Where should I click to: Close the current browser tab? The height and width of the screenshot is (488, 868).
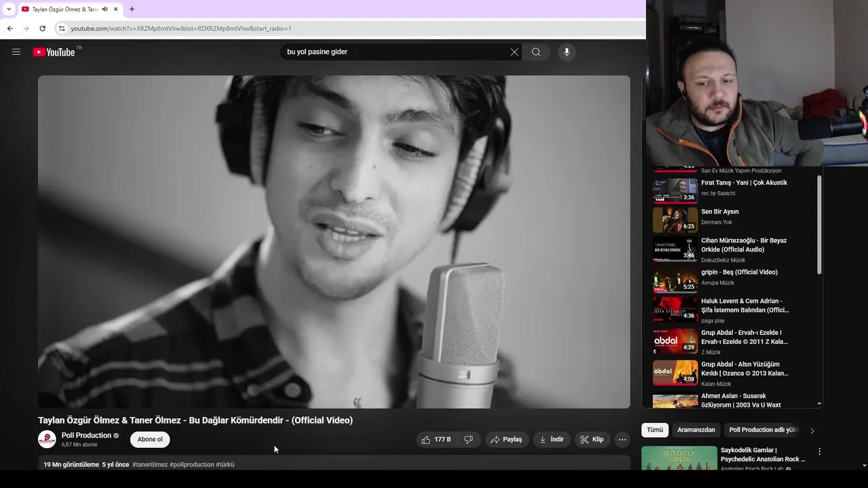(116, 9)
